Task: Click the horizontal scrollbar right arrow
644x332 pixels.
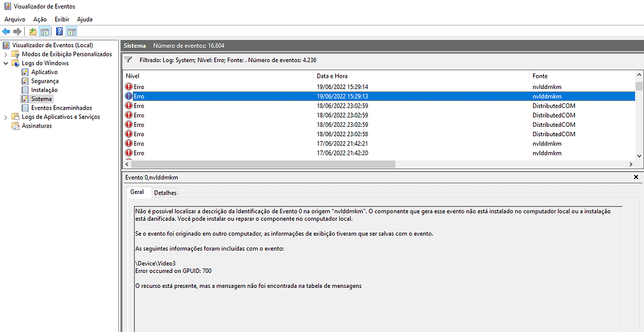Action: point(632,164)
